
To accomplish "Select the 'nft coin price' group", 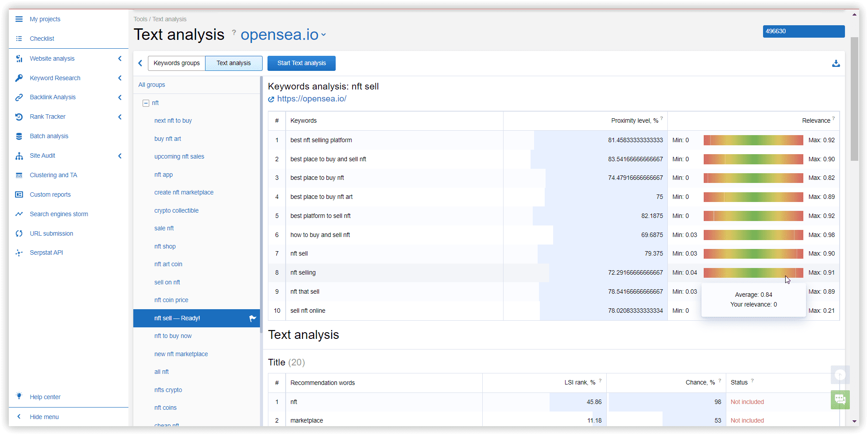I will (171, 300).
